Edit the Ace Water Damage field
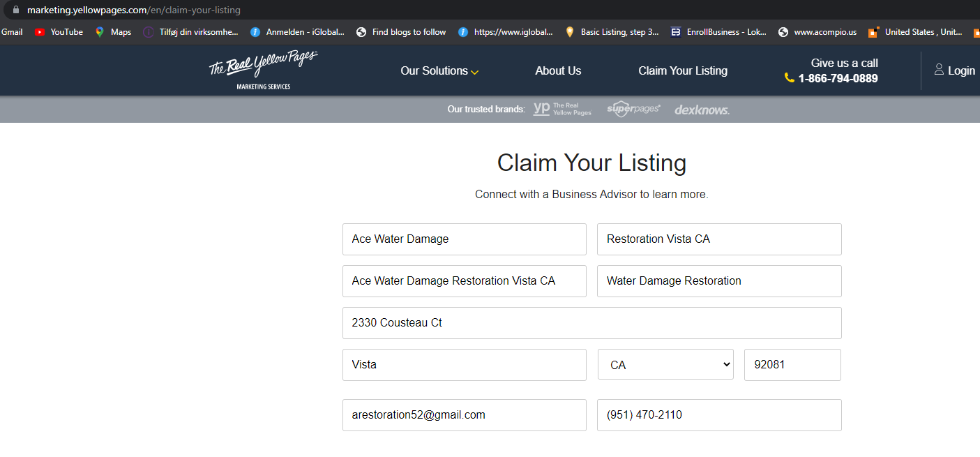980x457 pixels. point(465,239)
